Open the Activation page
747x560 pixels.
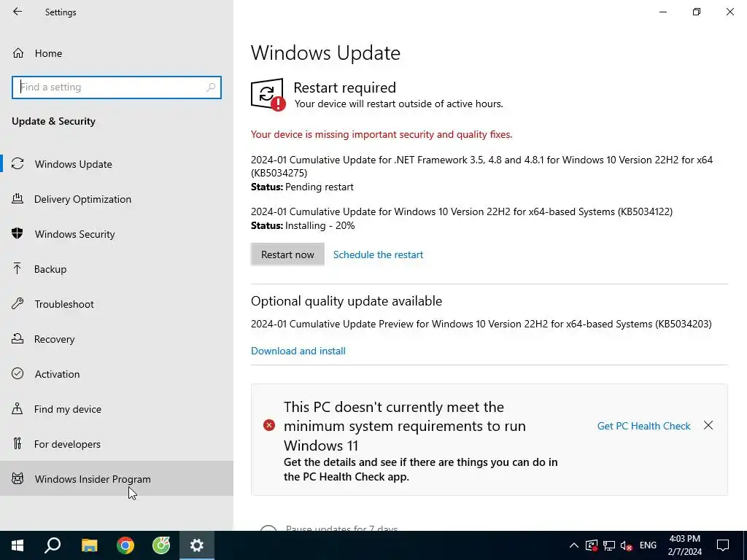[117, 374]
